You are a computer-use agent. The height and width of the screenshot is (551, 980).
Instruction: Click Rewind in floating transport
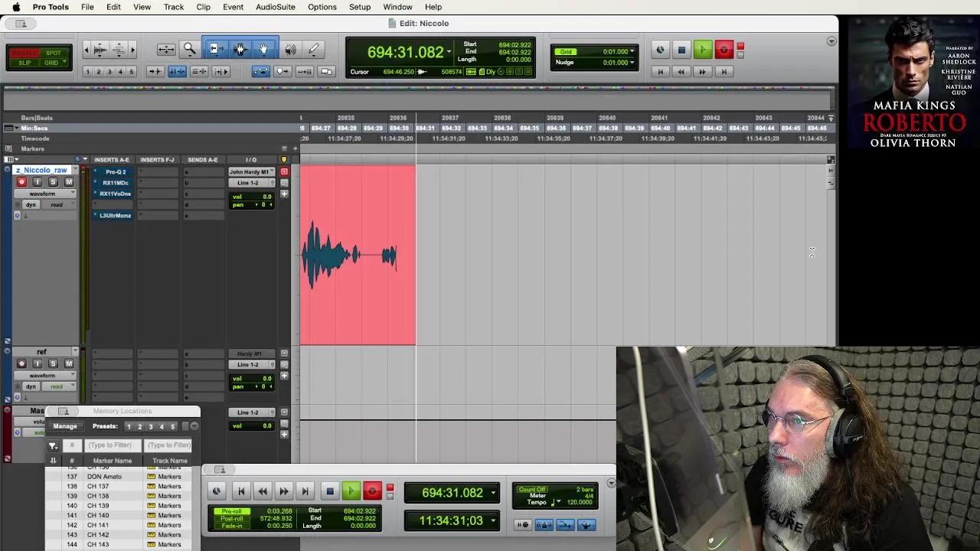[x=262, y=491]
